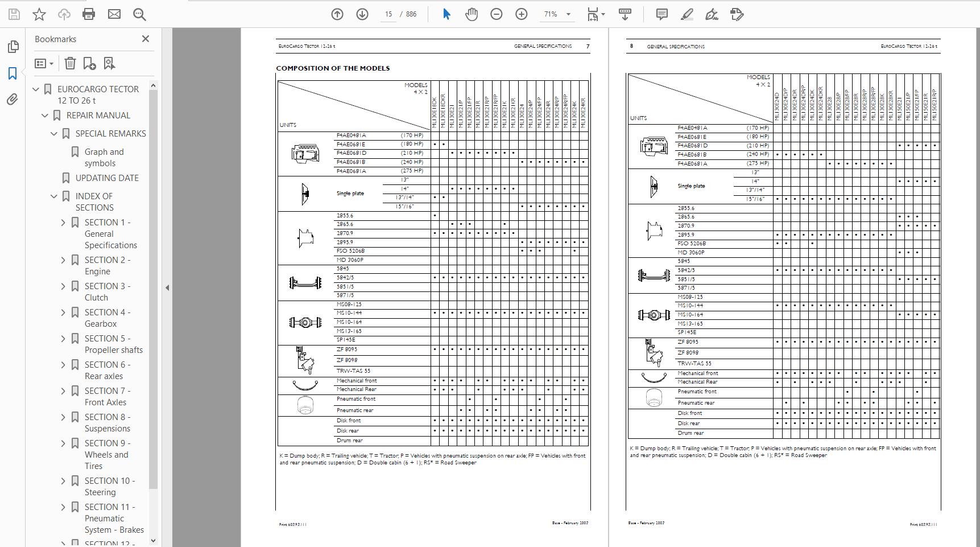Expand SECTION 7 - Front Axles bookmark
The height and width of the screenshot is (547, 980).
point(63,391)
